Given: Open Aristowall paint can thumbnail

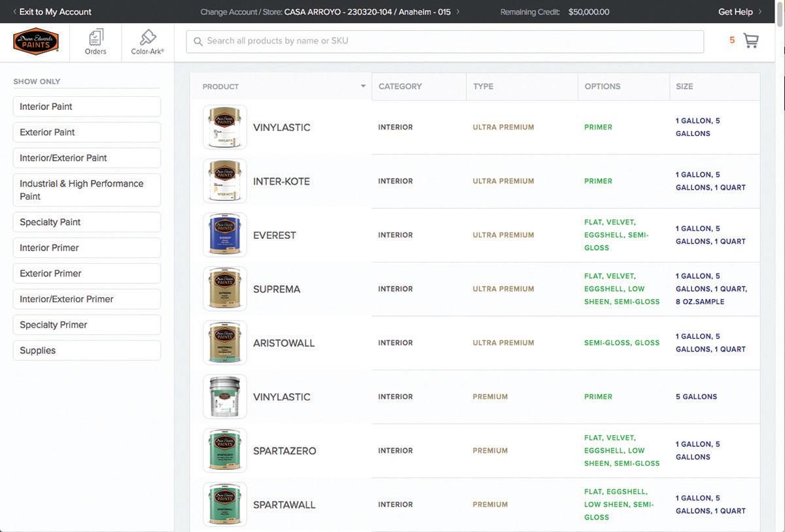Looking at the screenshot, I should tap(225, 342).
